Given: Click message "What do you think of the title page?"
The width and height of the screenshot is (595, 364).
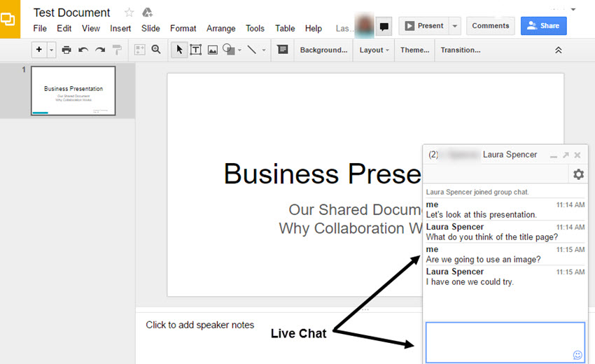Looking at the screenshot, I should [x=492, y=237].
